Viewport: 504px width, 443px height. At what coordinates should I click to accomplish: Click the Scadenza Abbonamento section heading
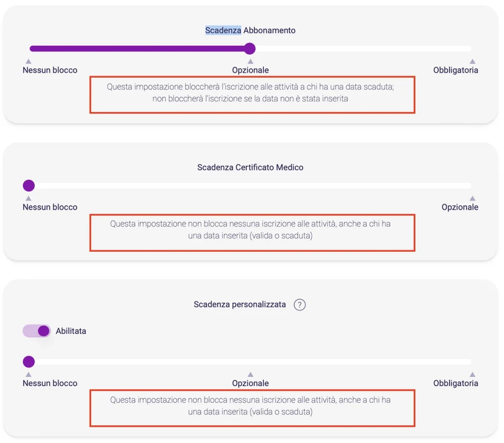coord(251,30)
